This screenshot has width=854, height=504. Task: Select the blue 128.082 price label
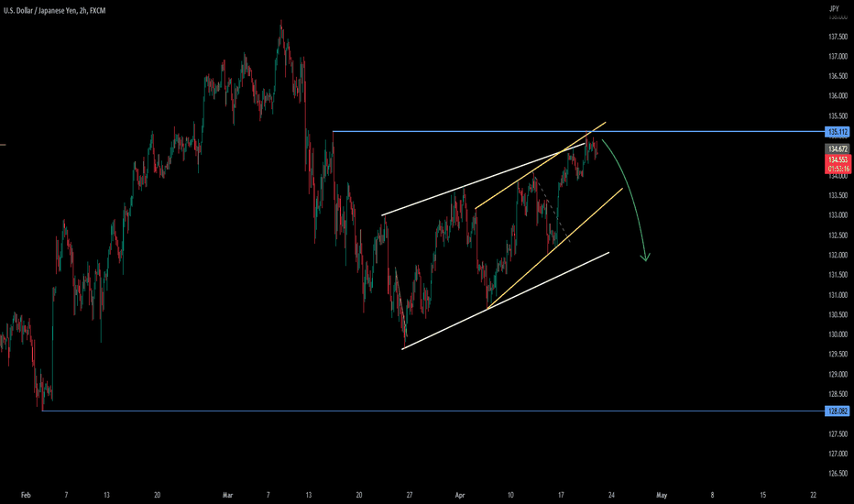pos(838,411)
